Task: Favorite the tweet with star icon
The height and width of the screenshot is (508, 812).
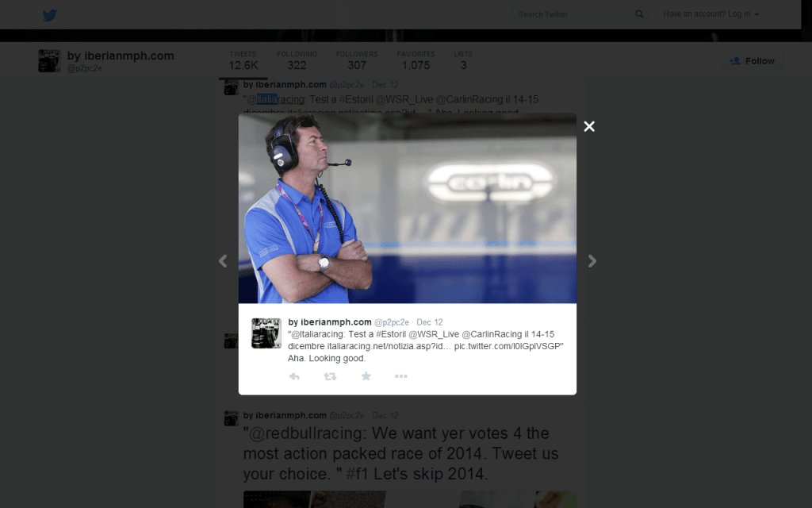Action: pyautogui.click(x=366, y=376)
